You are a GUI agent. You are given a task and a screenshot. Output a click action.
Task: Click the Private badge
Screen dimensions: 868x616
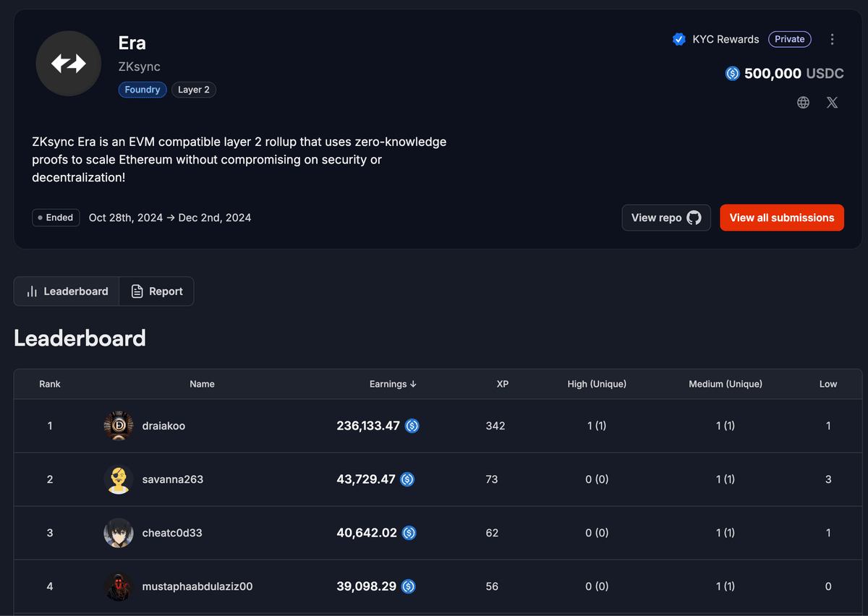(x=789, y=39)
